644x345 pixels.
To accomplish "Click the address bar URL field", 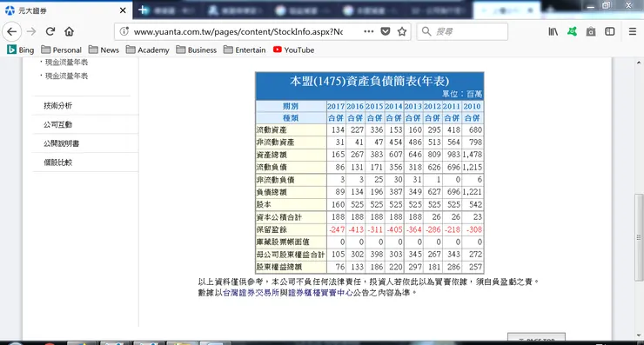I will (238, 31).
